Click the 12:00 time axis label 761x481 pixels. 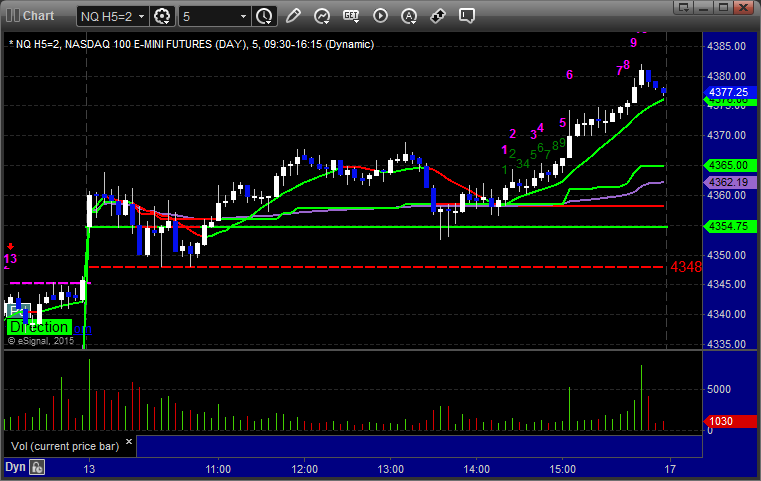click(x=305, y=469)
